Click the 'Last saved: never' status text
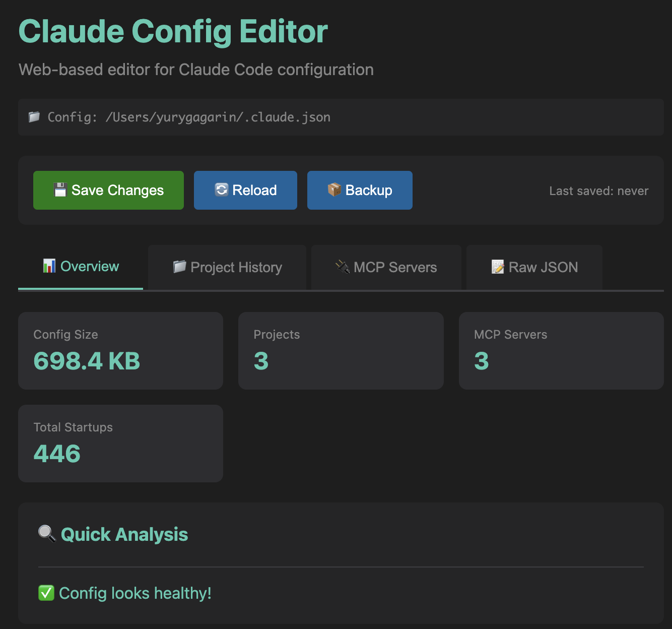Image resolution: width=672 pixels, height=629 pixels. [599, 191]
